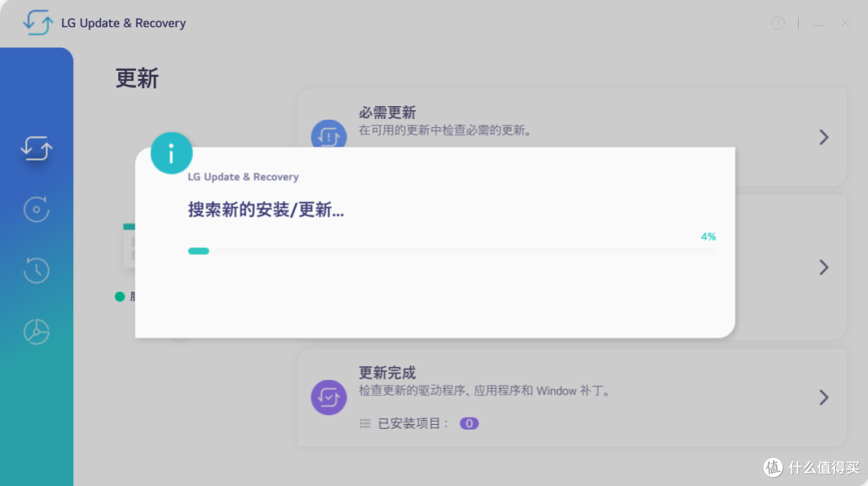Open the Recovery disc icon in sidebar
Screen dimensions: 868x486
[x=36, y=209]
